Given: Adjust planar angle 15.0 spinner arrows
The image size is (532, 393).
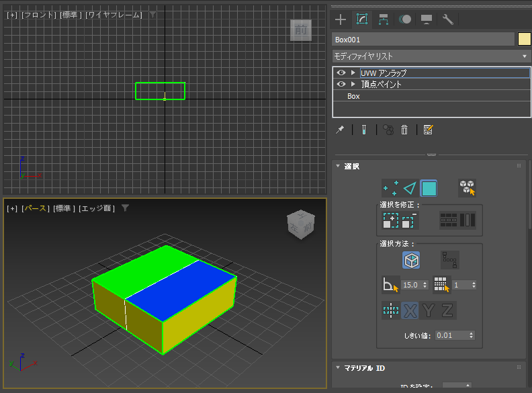Looking at the screenshot, I should pyautogui.click(x=425, y=285).
